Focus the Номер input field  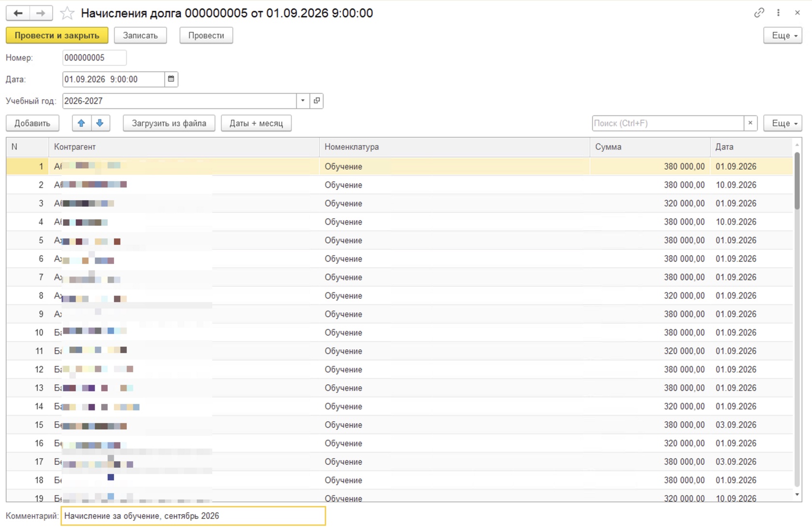pos(94,58)
